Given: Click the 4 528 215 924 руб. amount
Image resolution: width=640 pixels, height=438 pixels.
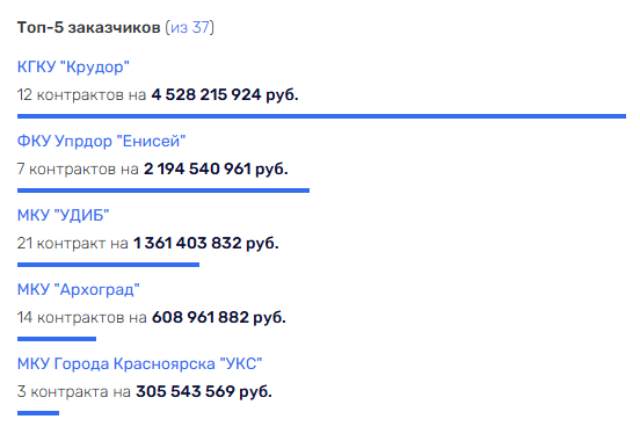Looking at the screenshot, I should [x=225, y=94].
